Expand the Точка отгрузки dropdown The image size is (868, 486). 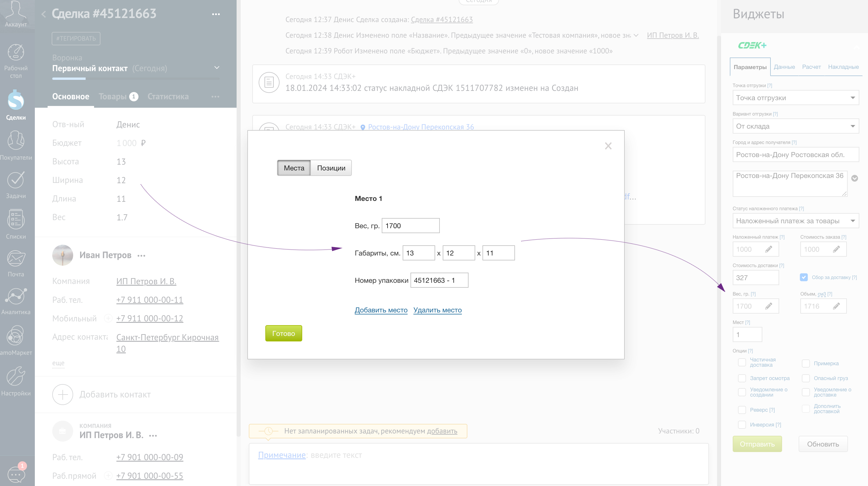coord(795,98)
